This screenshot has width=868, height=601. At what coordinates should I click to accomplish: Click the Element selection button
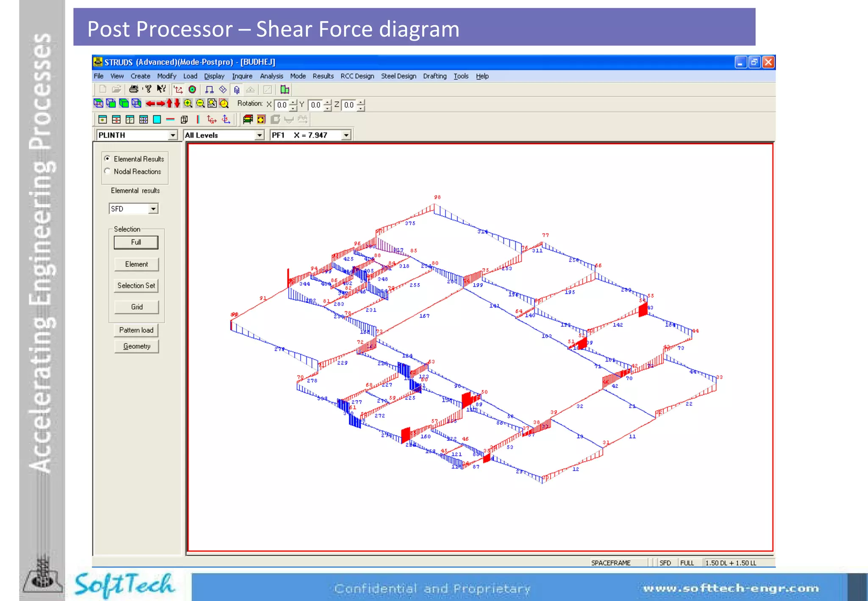pyautogui.click(x=136, y=264)
